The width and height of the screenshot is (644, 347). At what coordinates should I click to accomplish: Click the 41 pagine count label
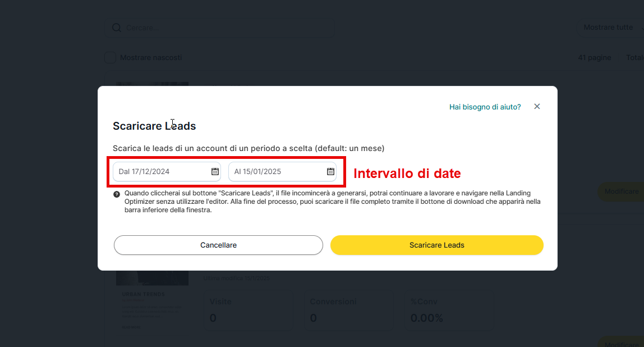point(594,57)
